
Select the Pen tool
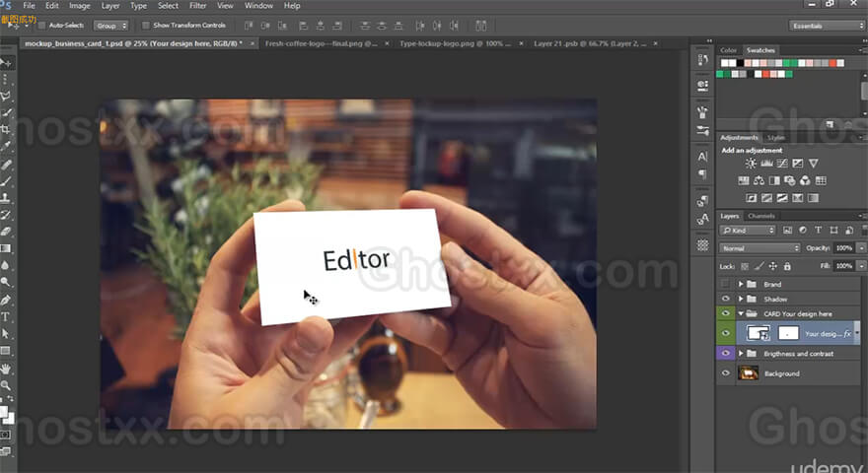point(6,300)
